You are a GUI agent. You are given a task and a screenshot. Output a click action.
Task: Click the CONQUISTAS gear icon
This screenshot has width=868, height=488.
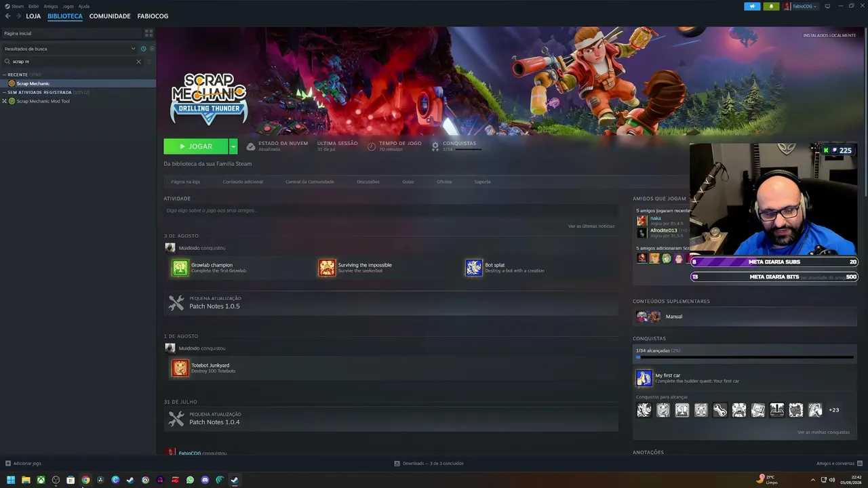[435, 146]
